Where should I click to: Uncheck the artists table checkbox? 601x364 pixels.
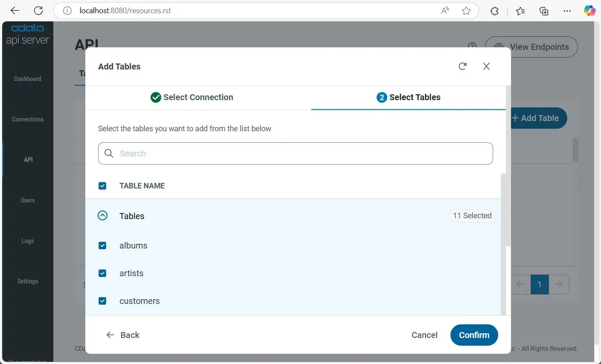[102, 273]
